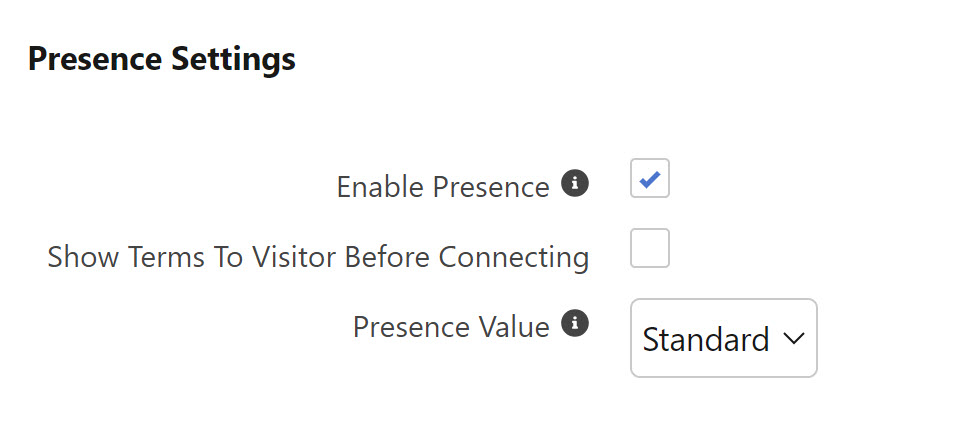This screenshot has width=953, height=436.
Task: Click the word "Visitor" in the terms label
Action: coord(297,258)
